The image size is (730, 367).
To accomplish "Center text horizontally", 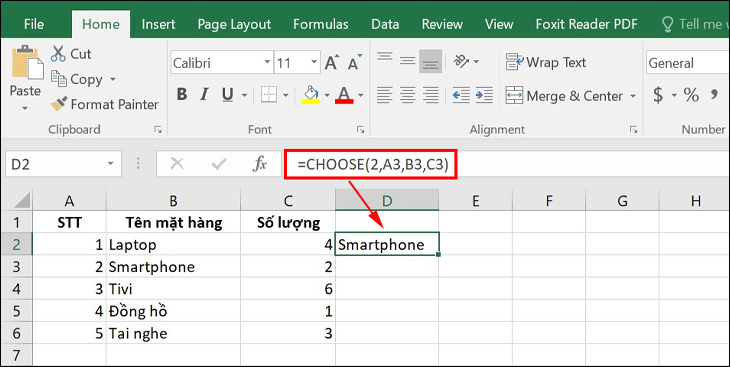I will tap(408, 95).
